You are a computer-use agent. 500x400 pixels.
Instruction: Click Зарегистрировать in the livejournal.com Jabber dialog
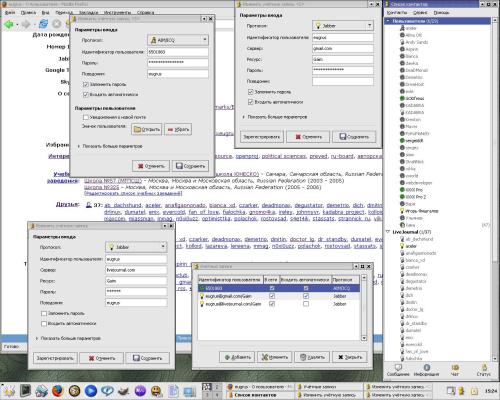pyautogui.click(x=55, y=358)
